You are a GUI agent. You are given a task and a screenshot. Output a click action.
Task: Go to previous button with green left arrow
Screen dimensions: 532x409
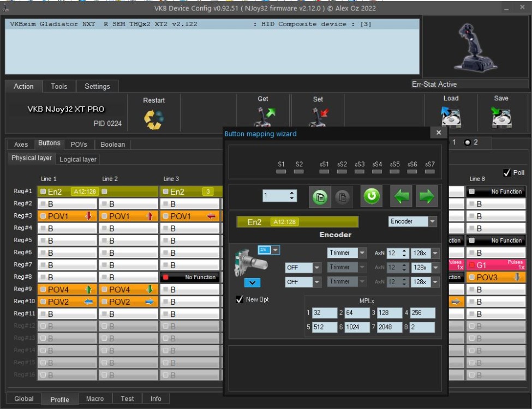tap(401, 196)
